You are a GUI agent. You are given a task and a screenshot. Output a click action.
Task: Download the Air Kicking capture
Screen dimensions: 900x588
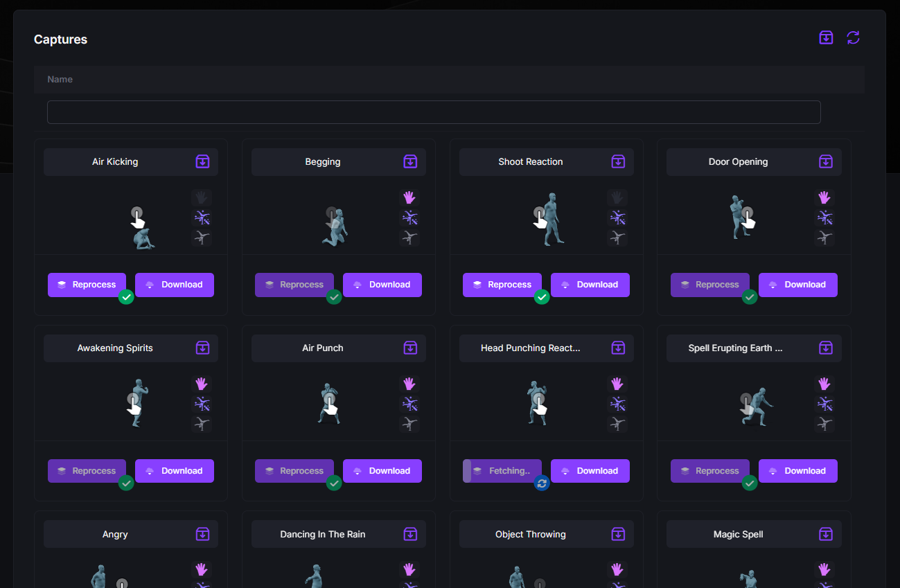(175, 285)
